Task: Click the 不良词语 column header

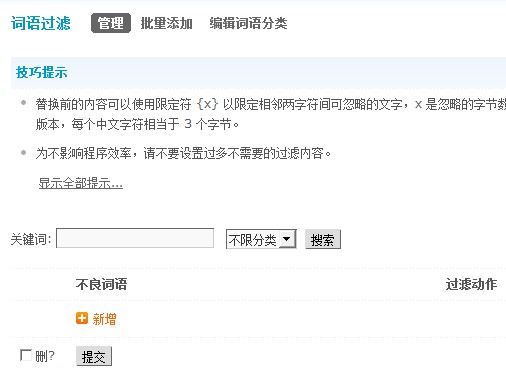Action: tap(101, 284)
